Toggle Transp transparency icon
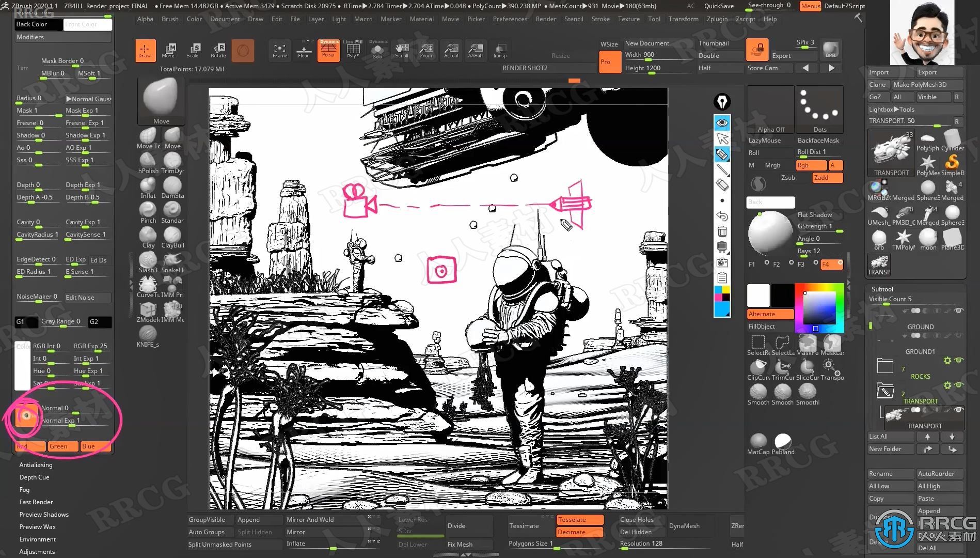Image resolution: width=980 pixels, height=558 pixels. click(500, 50)
